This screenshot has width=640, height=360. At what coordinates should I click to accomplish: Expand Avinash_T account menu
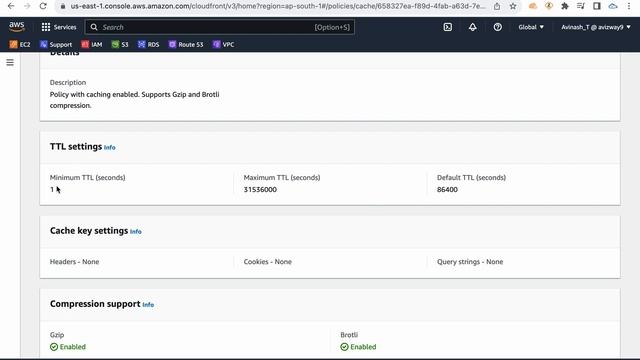tap(596, 27)
